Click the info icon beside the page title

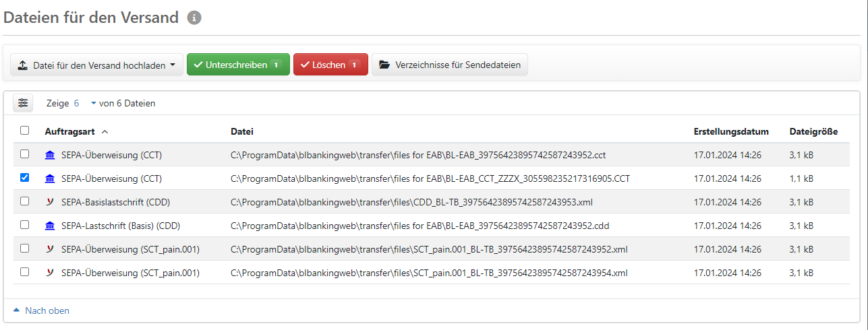[194, 18]
